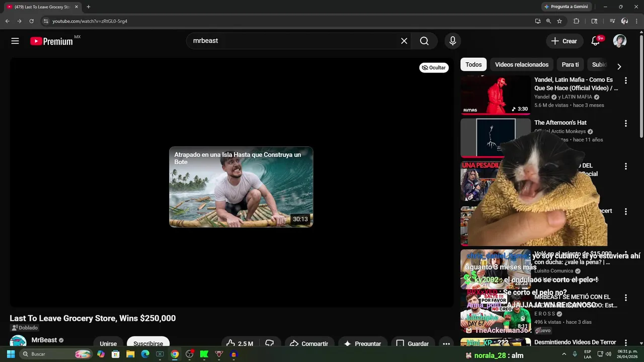Bookmark this page with star
This screenshot has width=644, height=362.
(x=559, y=21)
